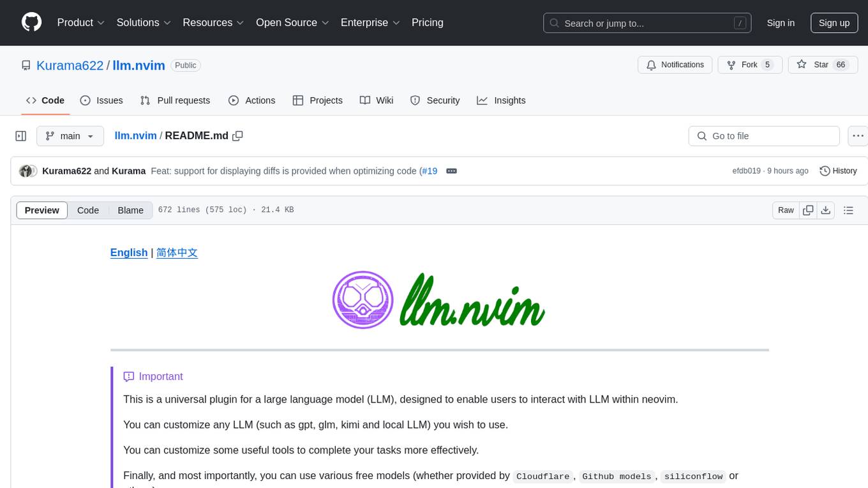
Task: Switch to the Projects tab
Action: pyautogui.click(x=318, y=100)
